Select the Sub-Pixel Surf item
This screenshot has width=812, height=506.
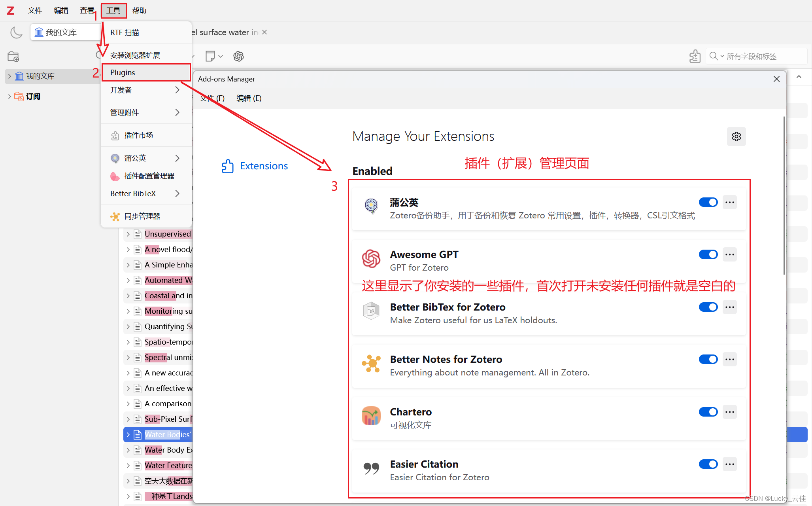click(x=168, y=419)
